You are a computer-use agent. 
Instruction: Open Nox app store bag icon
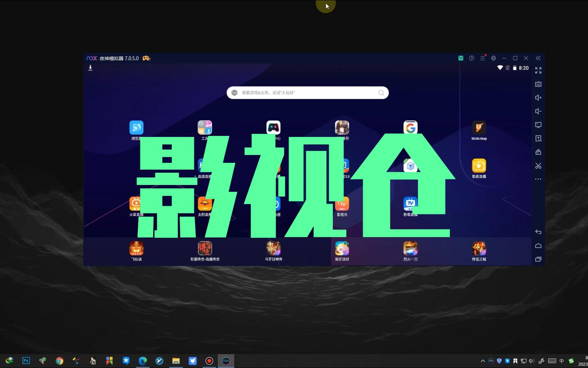[461, 58]
